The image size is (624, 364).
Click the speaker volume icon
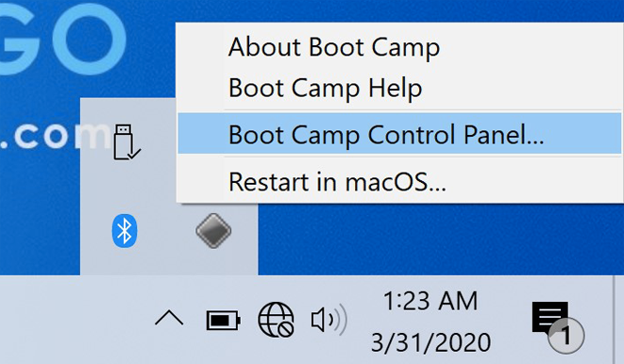coord(329,320)
